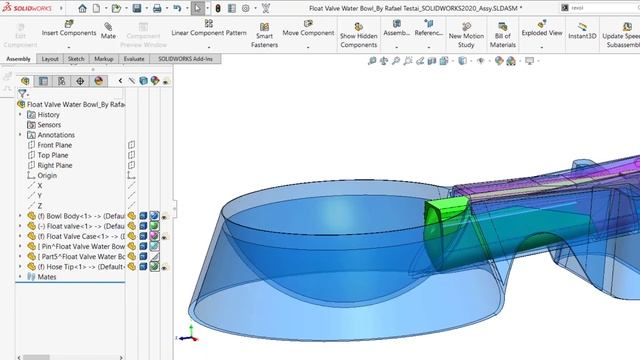The width and height of the screenshot is (640, 360).
Task: Toggle Float Valve Case transparency icon
Action: tap(165, 236)
